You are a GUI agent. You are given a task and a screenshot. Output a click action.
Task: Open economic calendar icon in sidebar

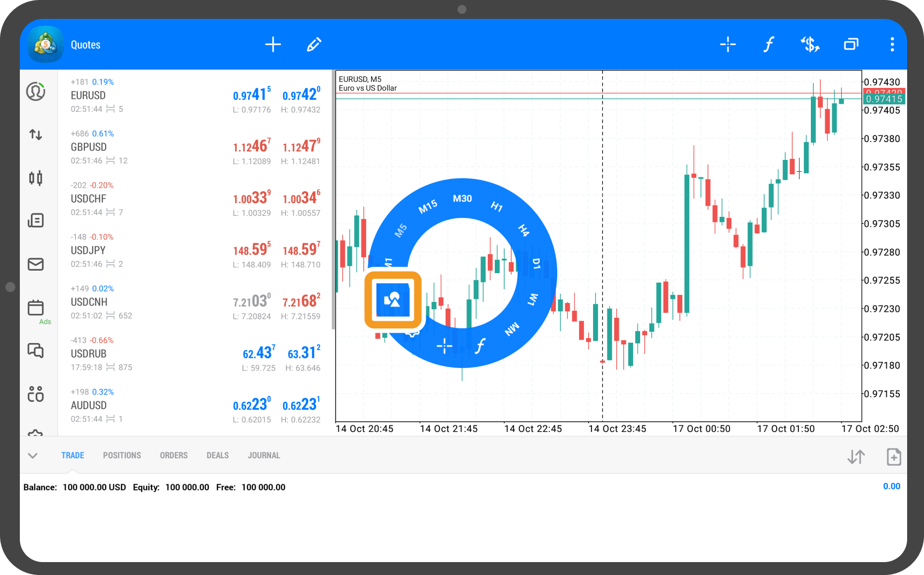click(36, 308)
